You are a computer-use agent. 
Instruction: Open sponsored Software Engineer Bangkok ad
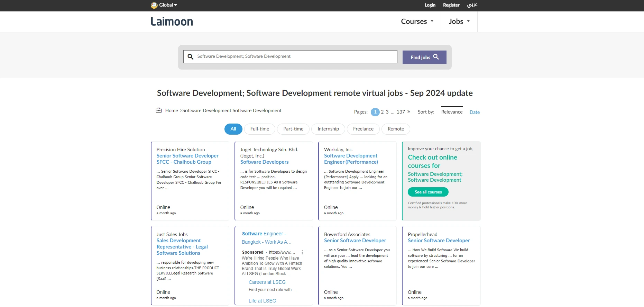pyautogui.click(x=267, y=238)
